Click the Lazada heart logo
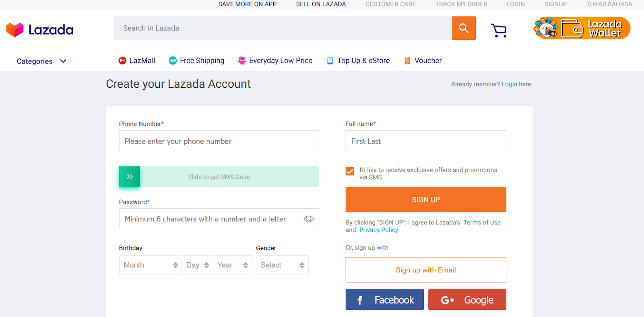Screen dimensions: 644x317 tap(15, 30)
